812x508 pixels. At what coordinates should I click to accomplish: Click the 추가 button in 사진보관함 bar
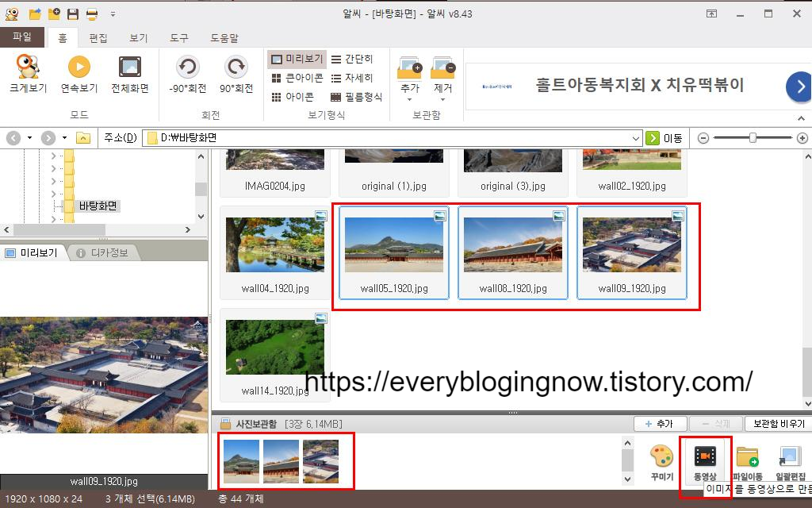[661, 424]
